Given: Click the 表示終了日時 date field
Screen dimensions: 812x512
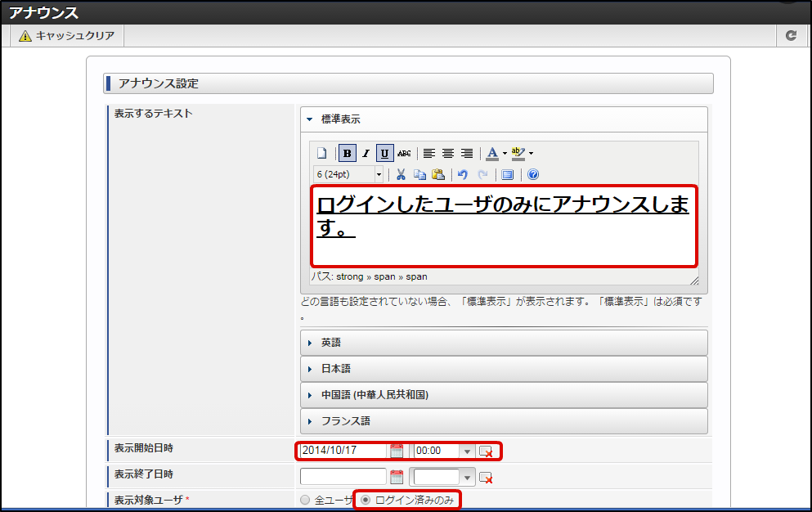Looking at the screenshot, I should tap(343, 476).
